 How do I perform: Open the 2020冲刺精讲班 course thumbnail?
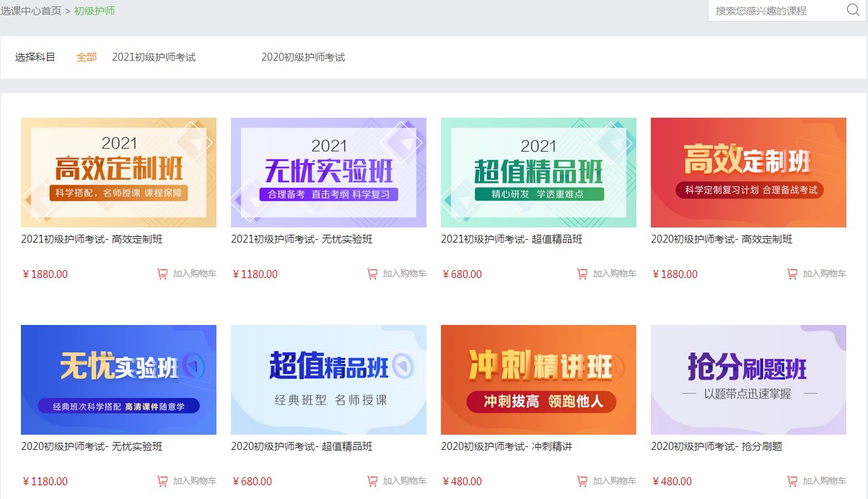[x=538, y=379]
